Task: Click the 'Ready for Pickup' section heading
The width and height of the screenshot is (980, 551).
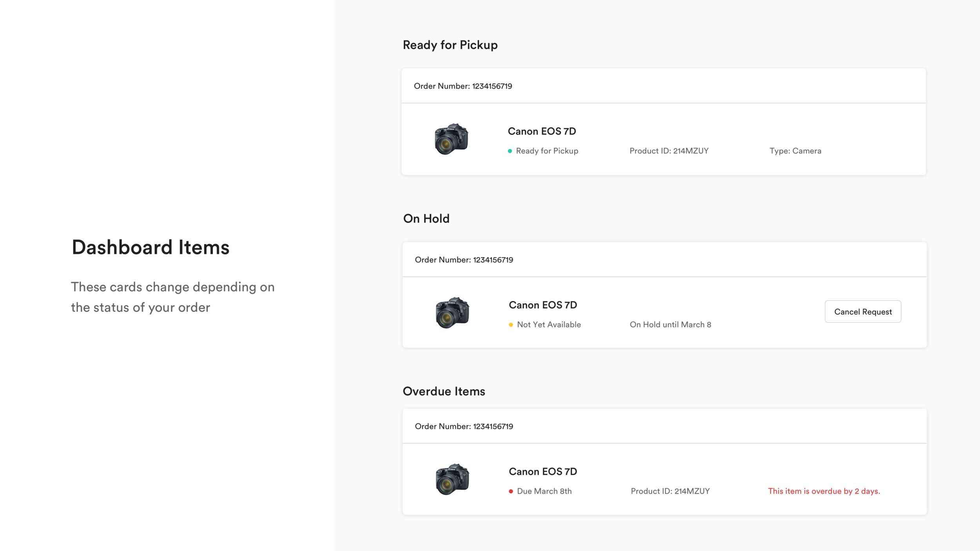Action: (450, 45)
